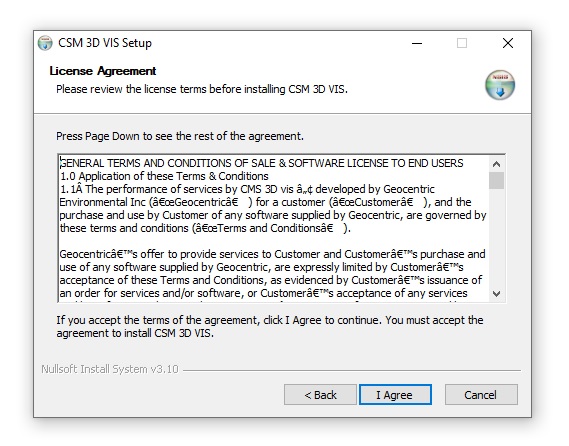Click the NSIS installer logo in the header
569x446 pixels.
(500, 85)
